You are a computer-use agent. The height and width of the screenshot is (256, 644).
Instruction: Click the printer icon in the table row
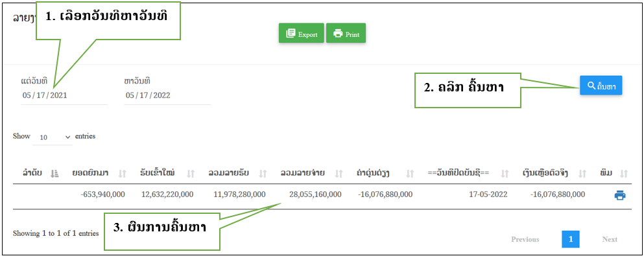pyautogui.click(x=620, y=196)
